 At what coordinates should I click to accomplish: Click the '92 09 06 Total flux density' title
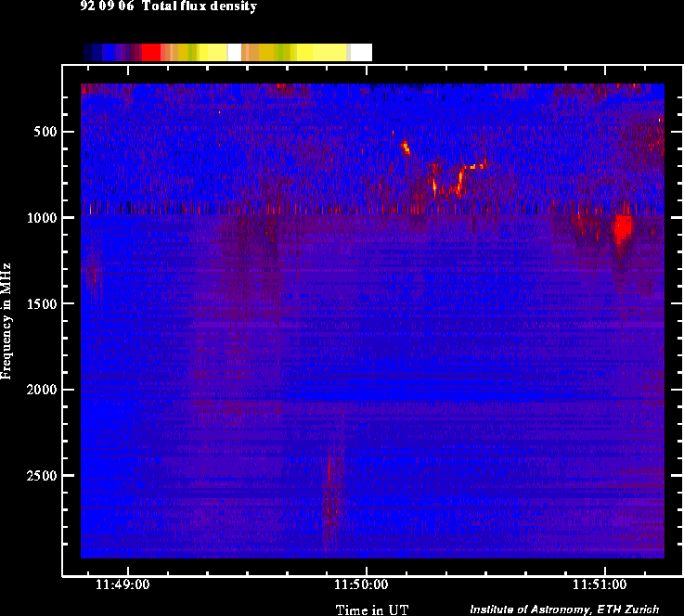point(168,6)
